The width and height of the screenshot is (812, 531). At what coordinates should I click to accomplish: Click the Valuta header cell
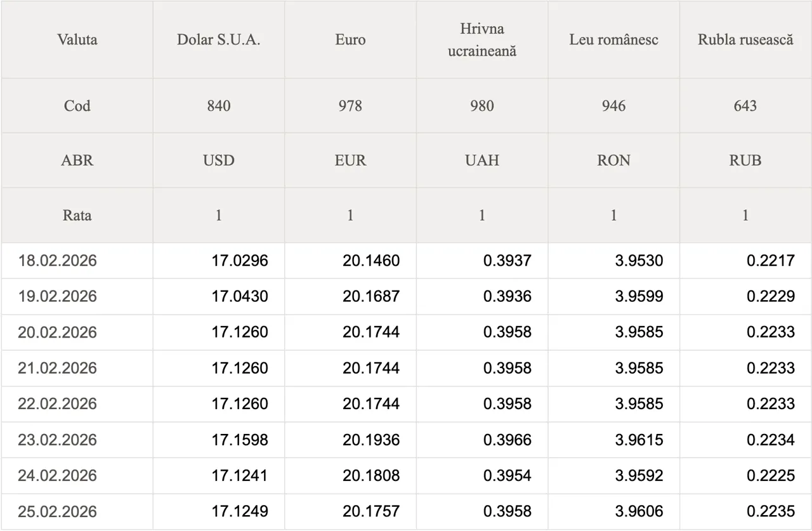tap(77, 39)
